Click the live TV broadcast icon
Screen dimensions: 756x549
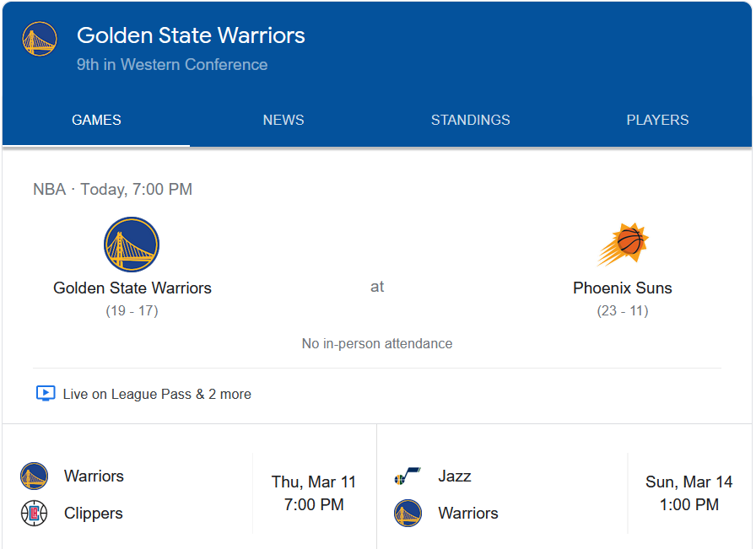coord(46,394)
